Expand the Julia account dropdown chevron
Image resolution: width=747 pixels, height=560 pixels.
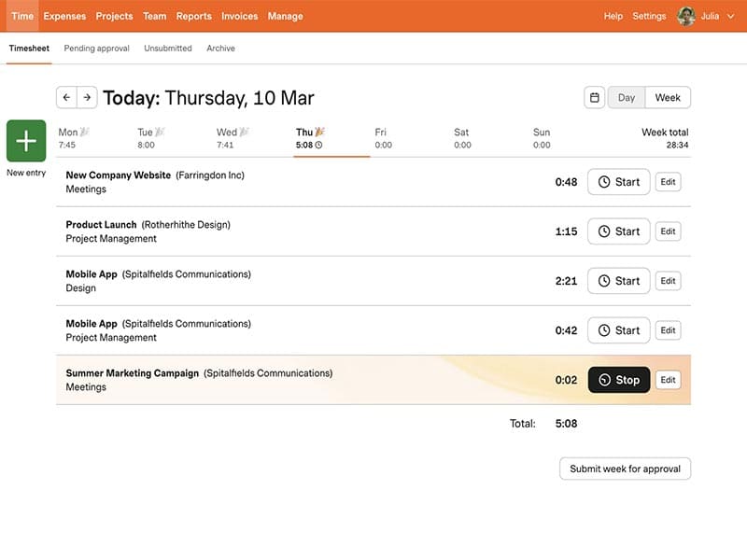(730, 16)
